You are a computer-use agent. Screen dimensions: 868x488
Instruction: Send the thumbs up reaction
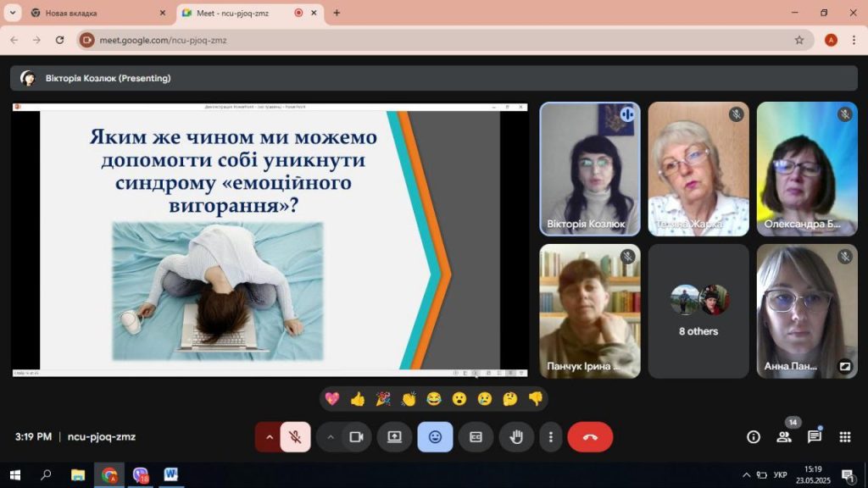358,399
